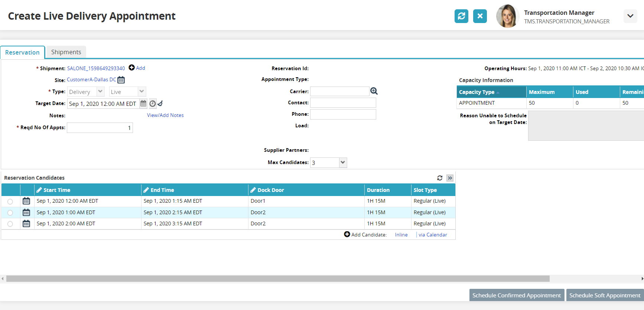This screenshot has height=310, width=644.
Task: Expand the user profile menu chevron
Action: 630,16
